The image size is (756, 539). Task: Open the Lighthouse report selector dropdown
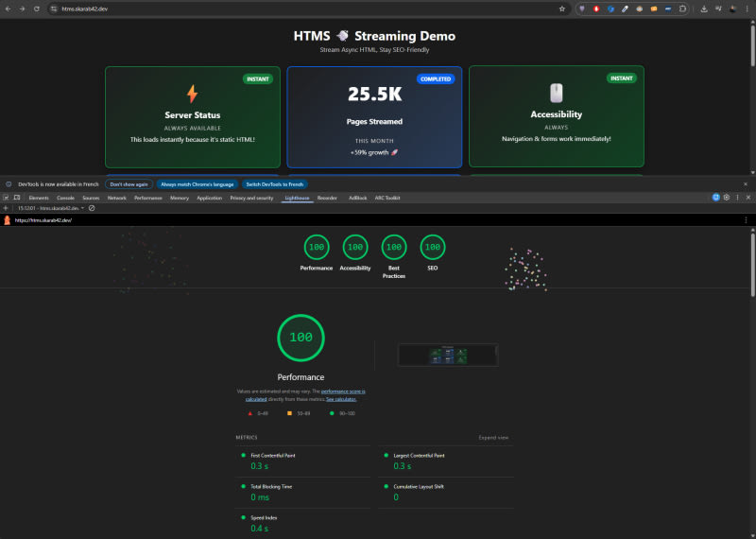[x=51, y=208]
